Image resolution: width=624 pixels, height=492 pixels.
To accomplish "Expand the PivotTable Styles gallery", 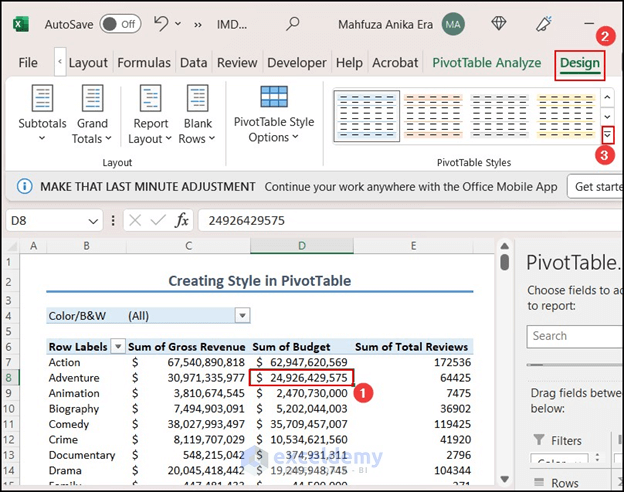I will 607,135.
